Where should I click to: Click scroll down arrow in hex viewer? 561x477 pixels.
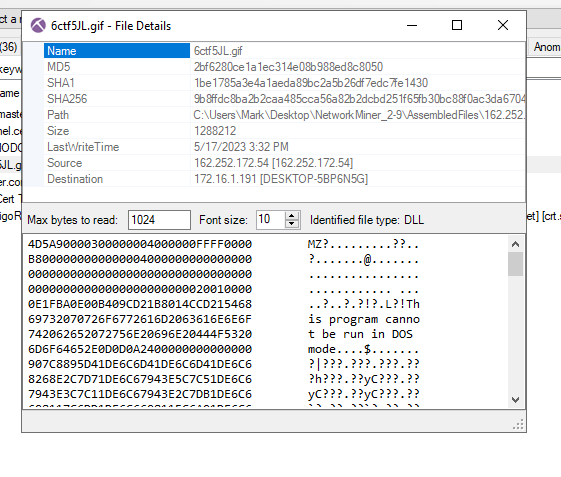tap(515, 400)
